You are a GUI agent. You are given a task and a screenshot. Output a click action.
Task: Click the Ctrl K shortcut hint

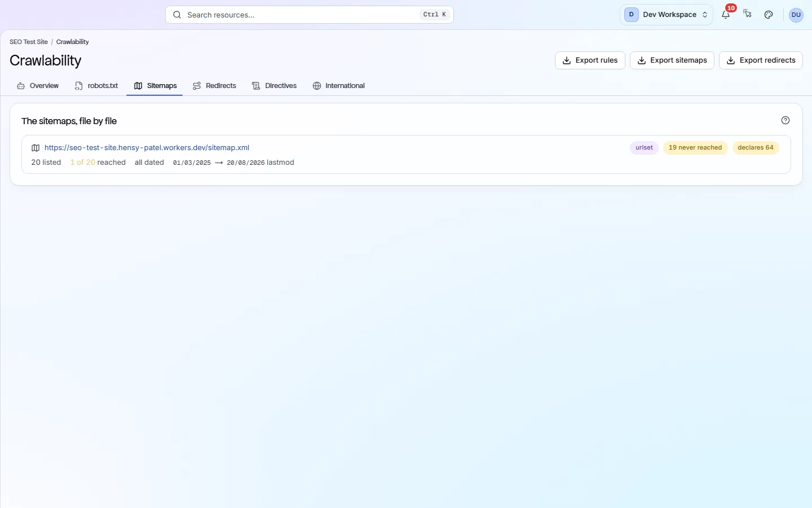435,15
